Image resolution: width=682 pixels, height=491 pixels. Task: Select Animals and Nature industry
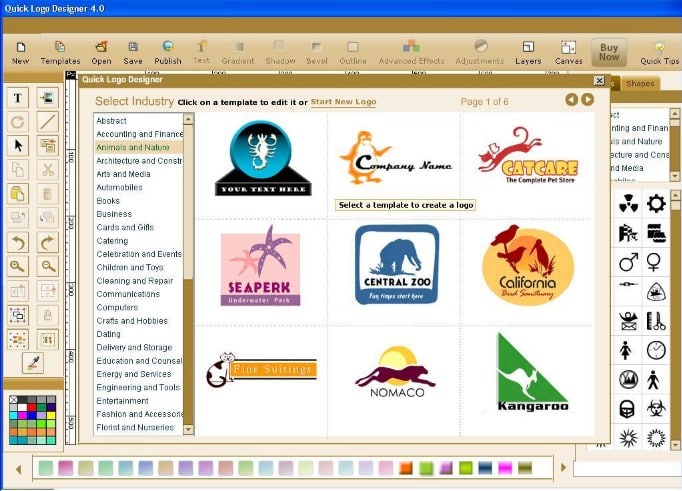tap(139, 147)
